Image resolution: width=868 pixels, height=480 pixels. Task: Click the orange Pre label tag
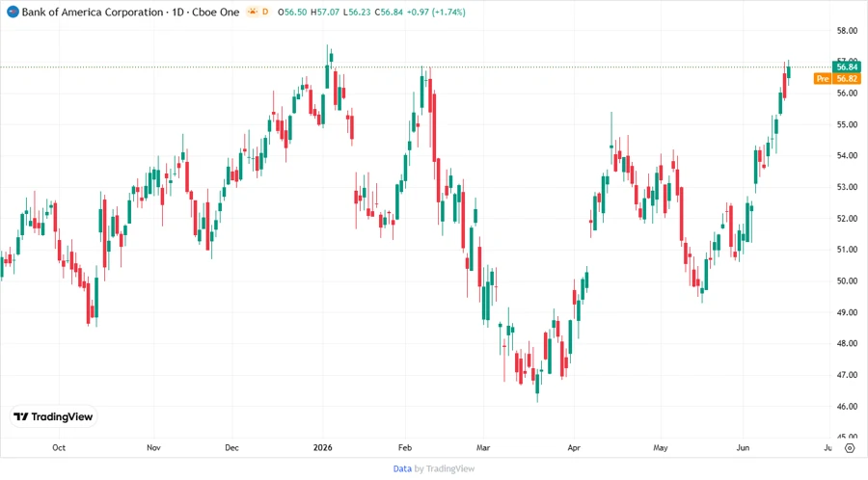[x=823, y=78]
